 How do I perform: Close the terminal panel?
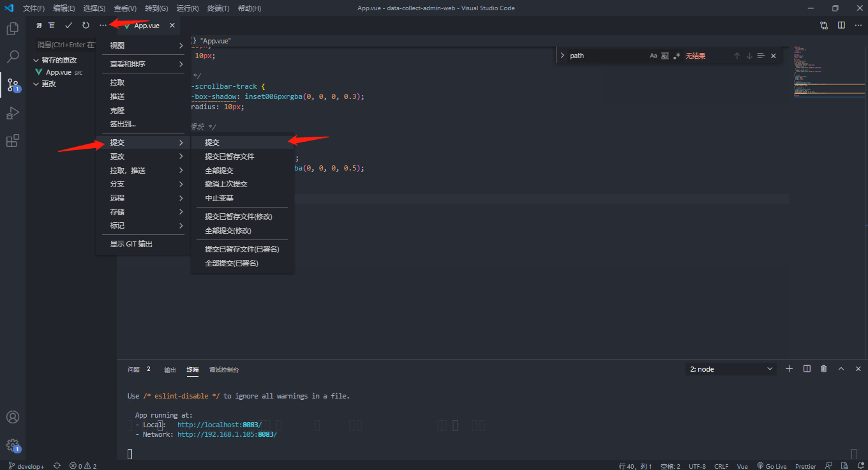click(x=858, y=369)
